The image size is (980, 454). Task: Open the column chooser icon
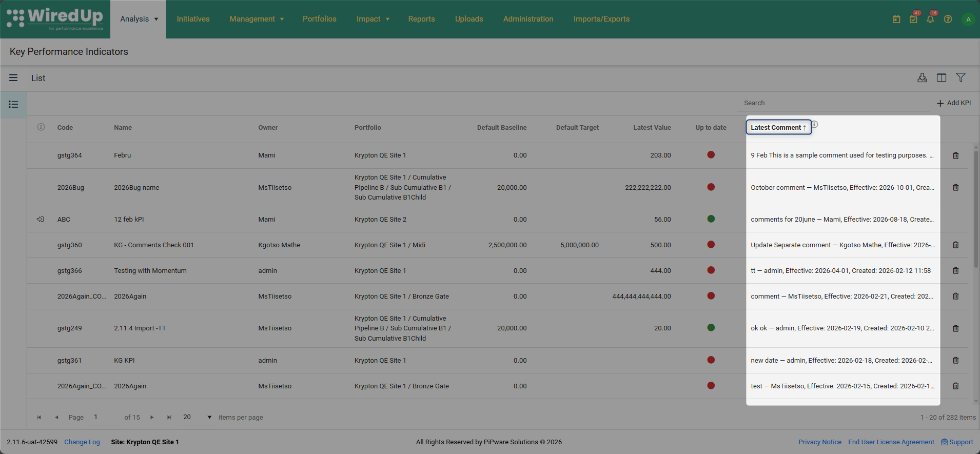tap(942, 77)
